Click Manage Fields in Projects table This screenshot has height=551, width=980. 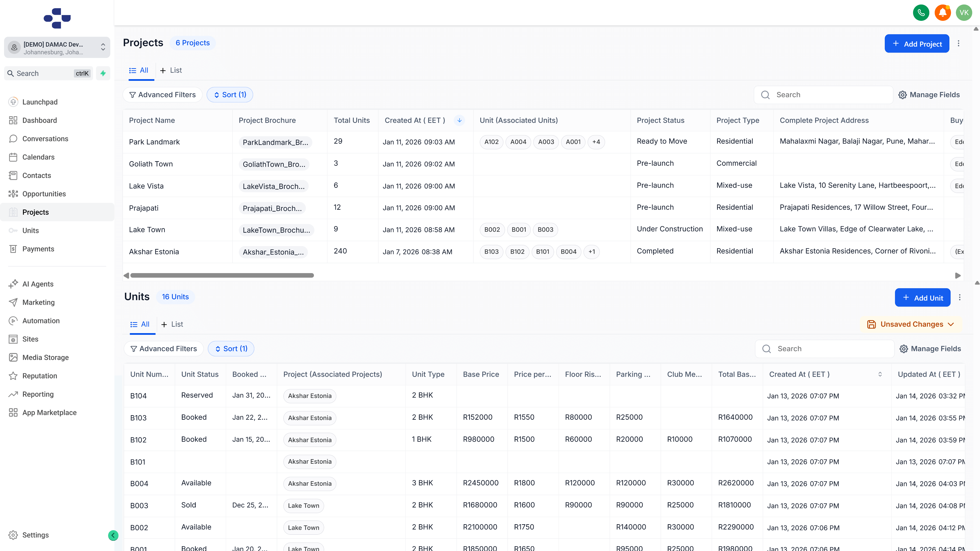pos(929,95)
